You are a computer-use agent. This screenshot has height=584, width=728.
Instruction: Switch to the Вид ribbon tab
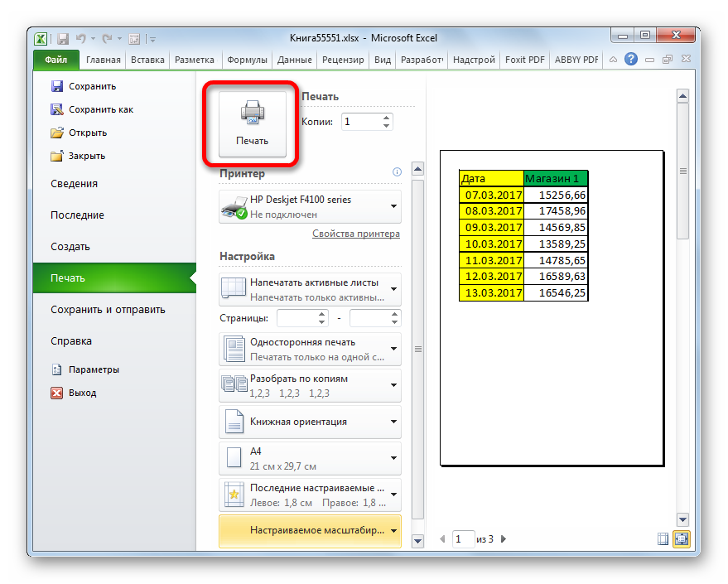click(383, 60)
